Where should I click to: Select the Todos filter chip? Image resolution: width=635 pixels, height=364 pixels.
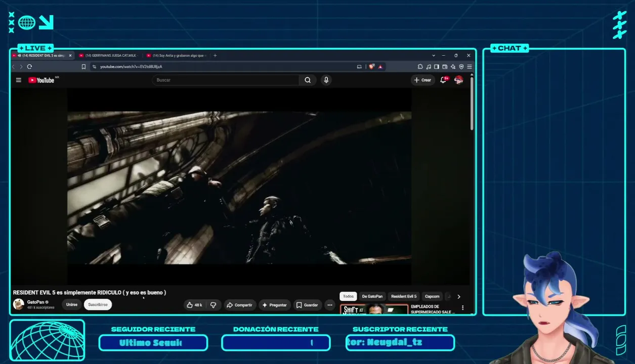click(348, 296)
